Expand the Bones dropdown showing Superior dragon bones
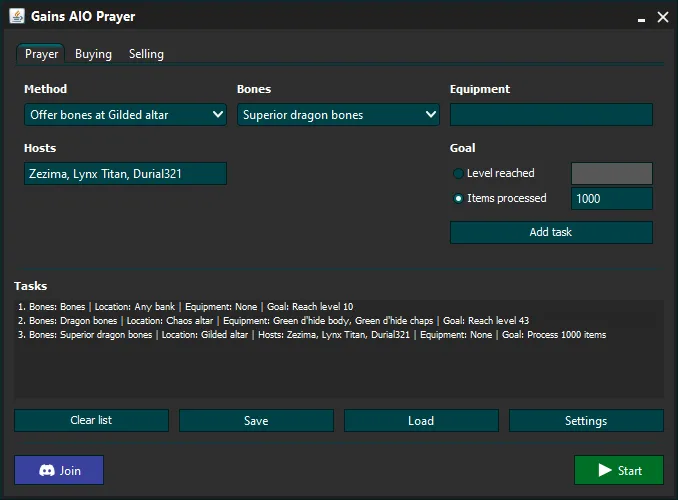The image size is (678, 500). [x=338, y=115]
